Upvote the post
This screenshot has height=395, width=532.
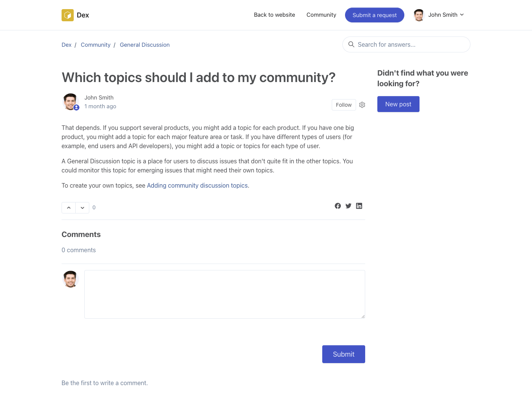point(69,208)
